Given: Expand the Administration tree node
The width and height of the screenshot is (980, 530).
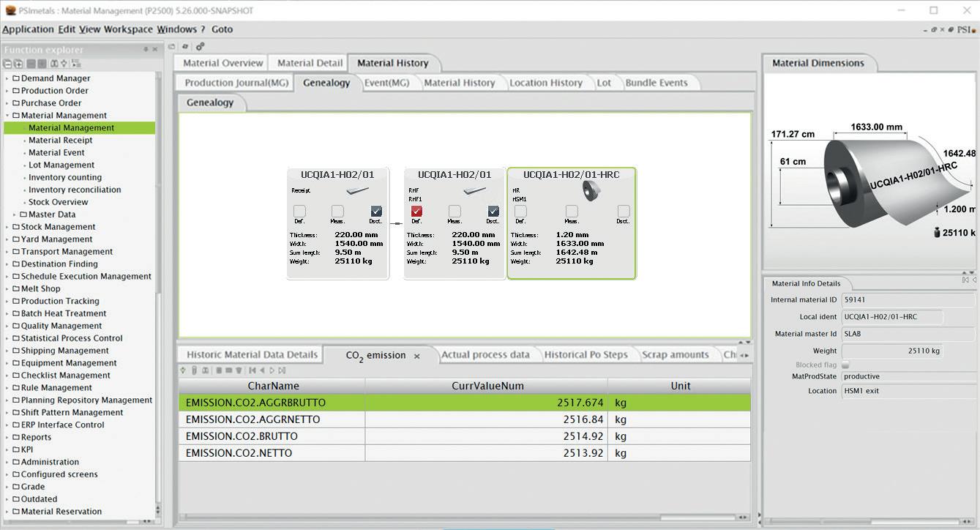Looking at the screenshot, I should pyautogui.click(x=7, y=462).
